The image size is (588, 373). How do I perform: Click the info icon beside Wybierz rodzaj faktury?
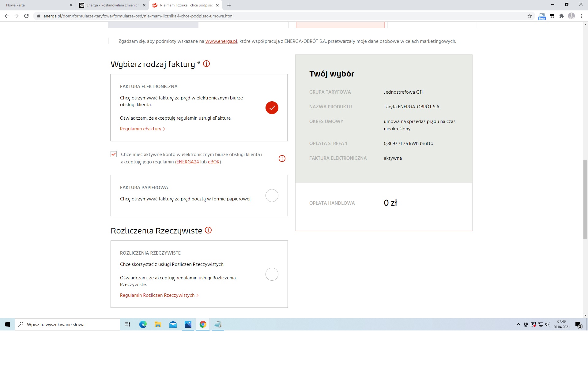point(206,64)
